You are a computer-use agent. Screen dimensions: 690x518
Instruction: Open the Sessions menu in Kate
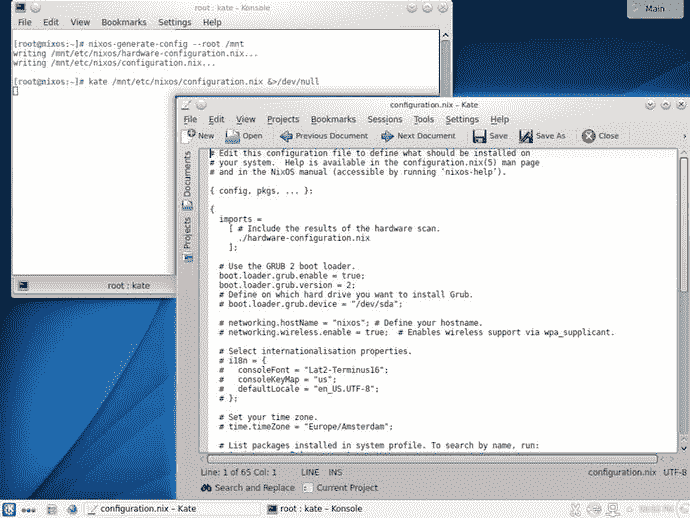tap(385, 119)
